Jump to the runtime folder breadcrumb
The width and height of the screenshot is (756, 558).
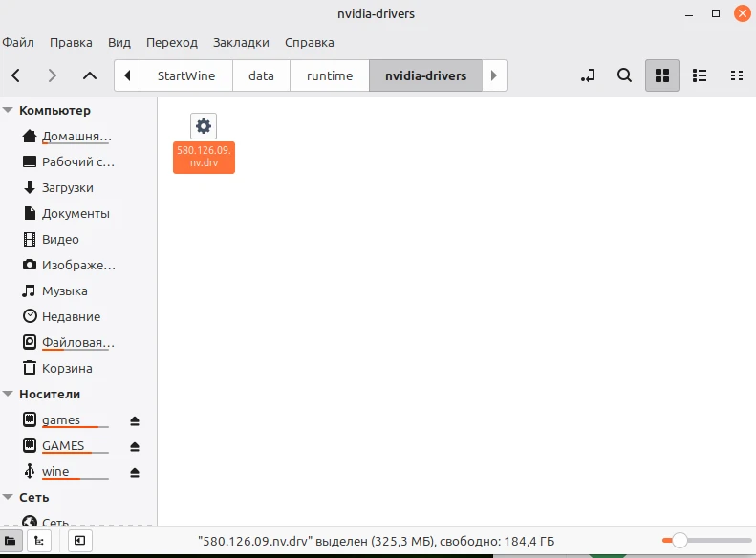[x=329, y=75]
